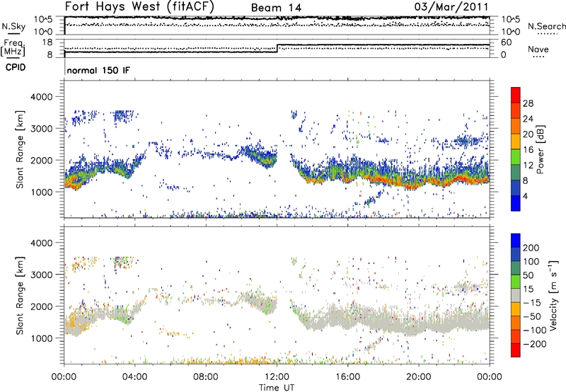Click the frequency step at 12:00 in frequency panel
566x392 pixels.
coord(277,48)
